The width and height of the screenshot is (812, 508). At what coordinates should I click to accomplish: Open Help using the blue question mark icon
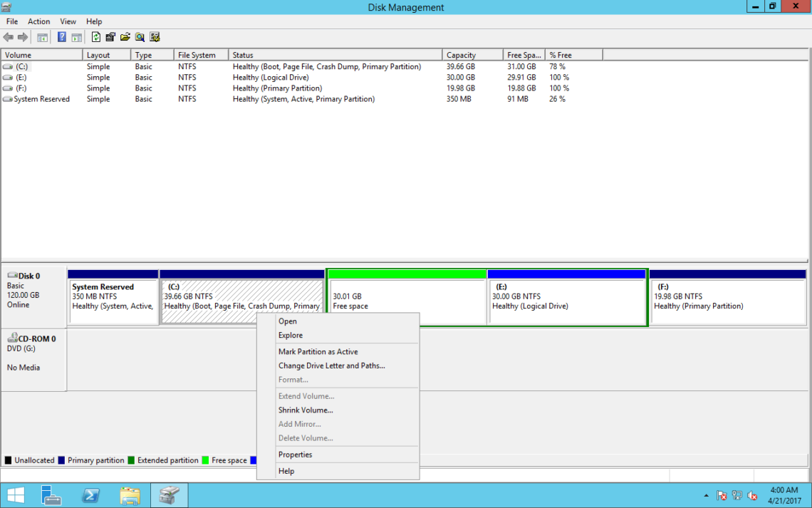point(63,37)
